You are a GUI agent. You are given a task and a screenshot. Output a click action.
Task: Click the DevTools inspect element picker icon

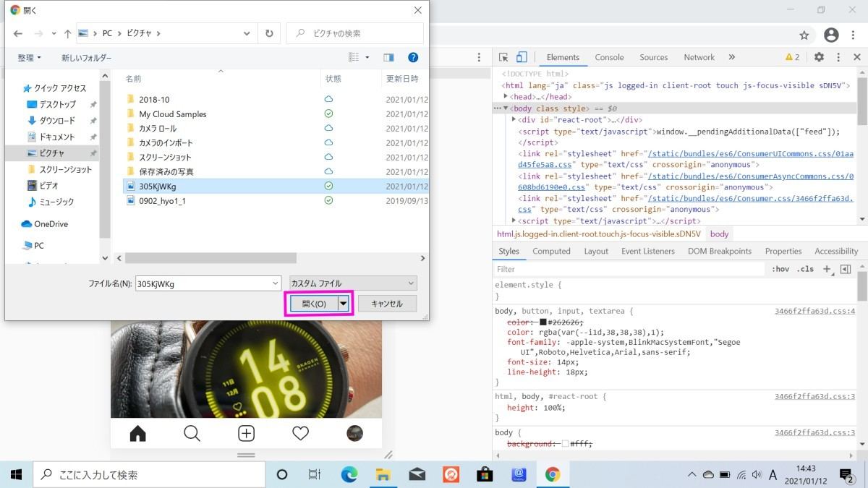tap(503, 57)
